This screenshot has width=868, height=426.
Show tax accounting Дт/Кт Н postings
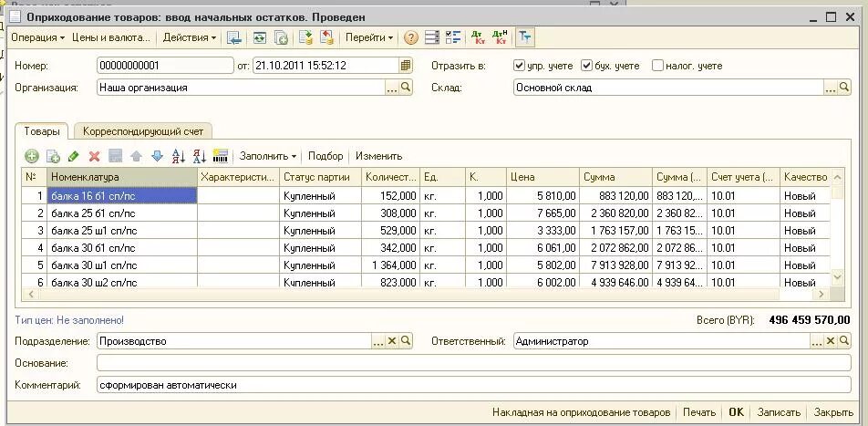coord(500,37)
